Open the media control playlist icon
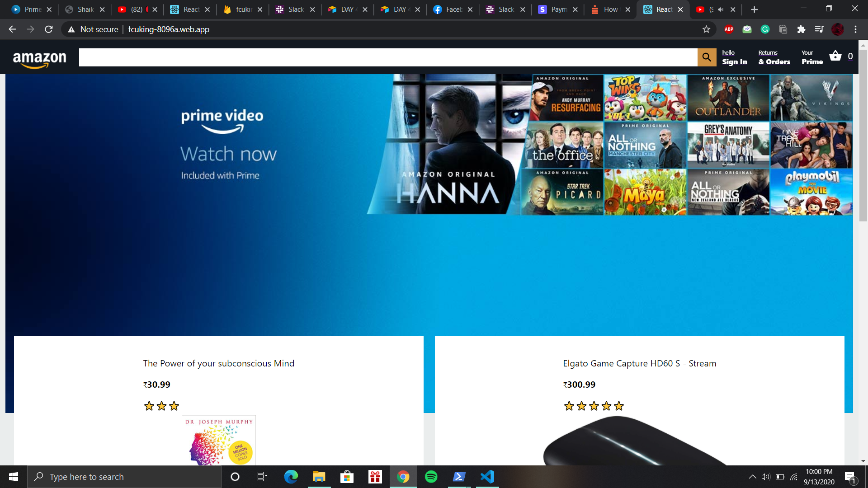The width and height of the screenshot is (868, 488). 819,29
